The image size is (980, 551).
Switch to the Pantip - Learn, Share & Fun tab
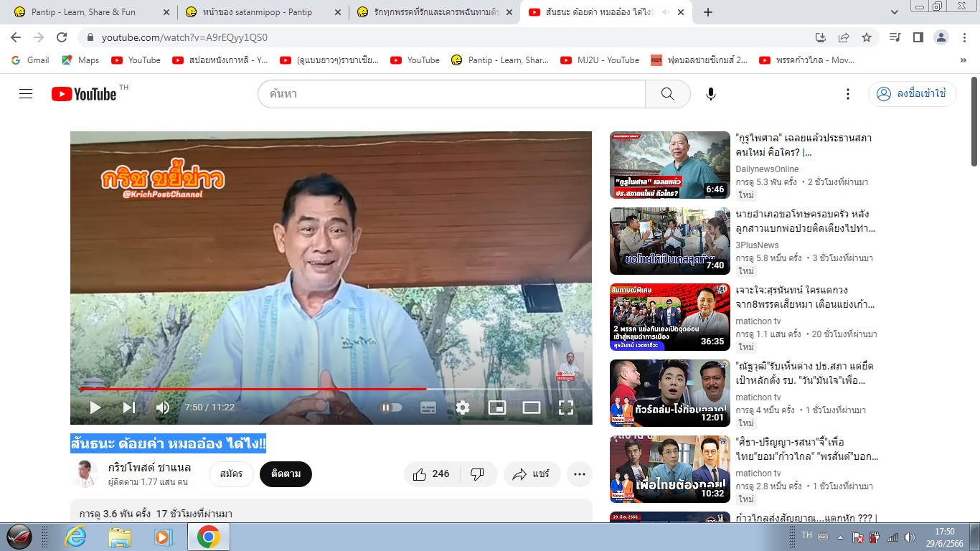pos(91,12)
